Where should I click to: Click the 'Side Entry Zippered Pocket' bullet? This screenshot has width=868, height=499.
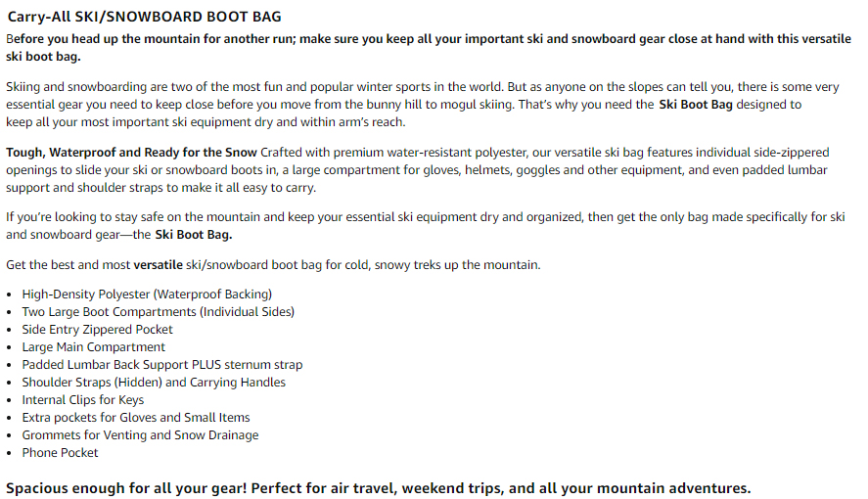pos(98,330)
